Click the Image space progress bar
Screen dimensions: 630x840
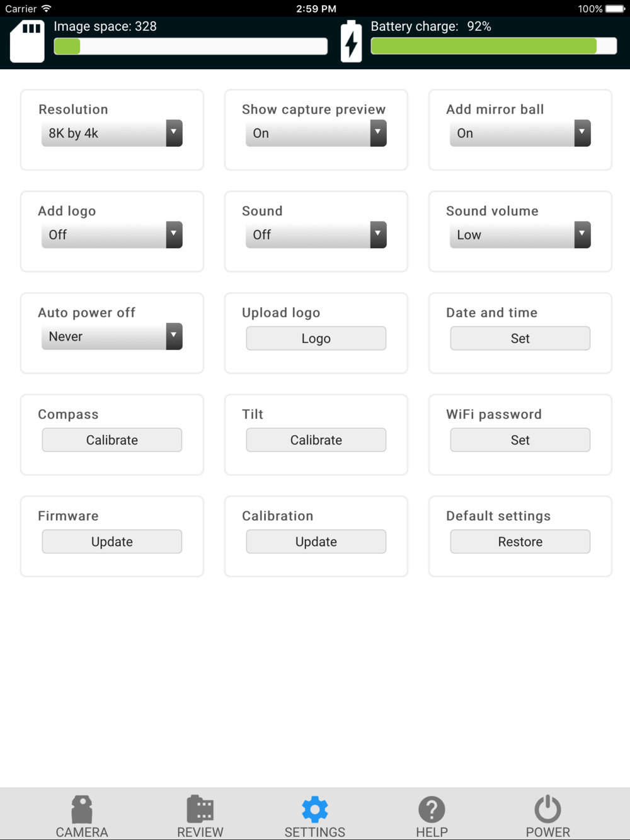click(190, 46)
